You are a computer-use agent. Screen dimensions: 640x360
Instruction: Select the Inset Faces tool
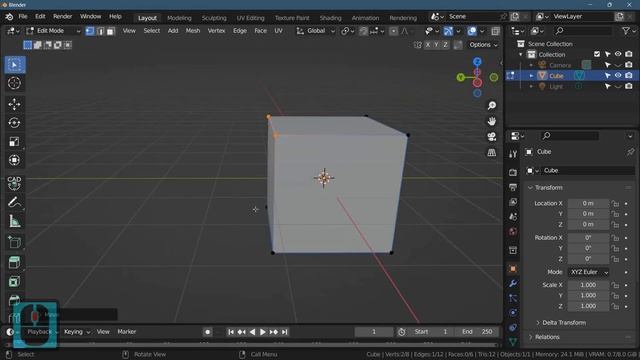click(x=14, y=281)
